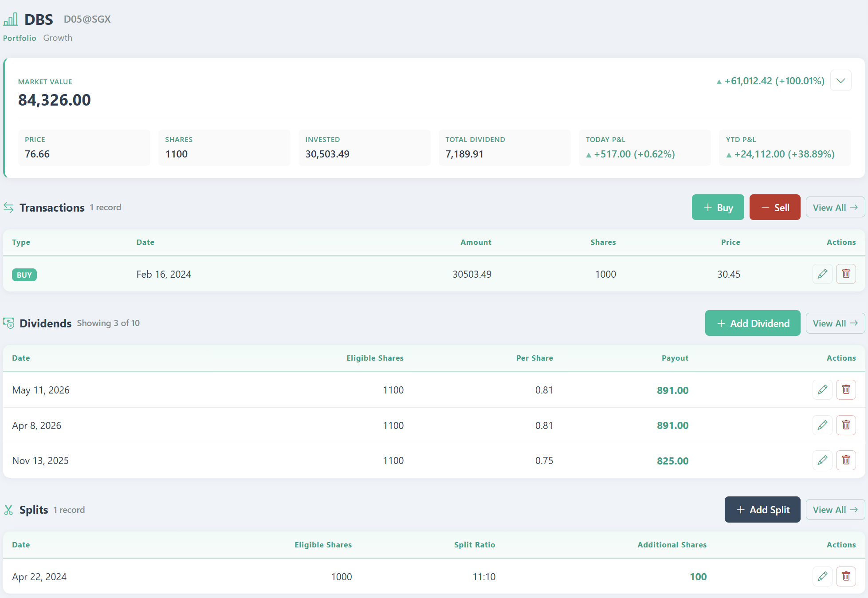Click the Buy transaction button
This screenshot has height=598, width=868.
tap(718, 207)
